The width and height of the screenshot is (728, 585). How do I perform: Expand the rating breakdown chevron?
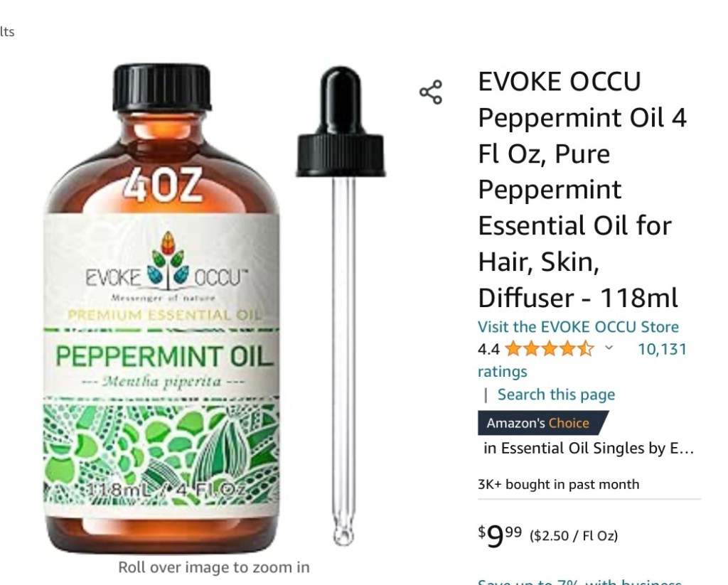[609, 348]
